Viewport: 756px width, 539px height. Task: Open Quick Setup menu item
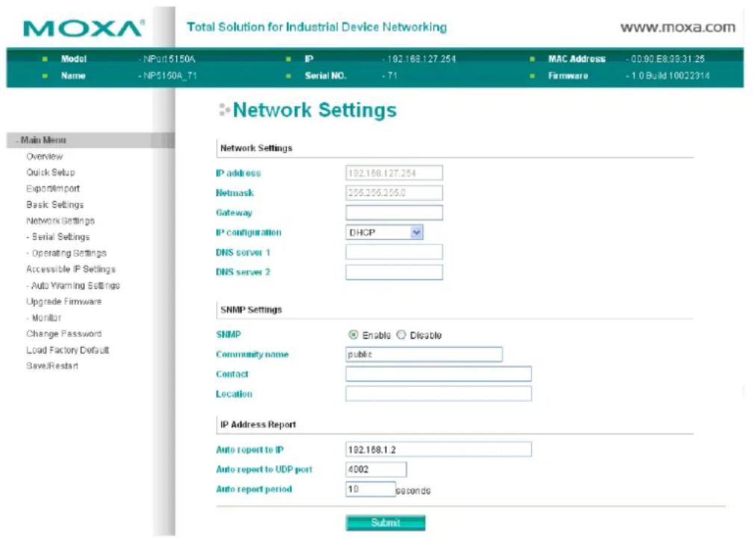[51, 172]
